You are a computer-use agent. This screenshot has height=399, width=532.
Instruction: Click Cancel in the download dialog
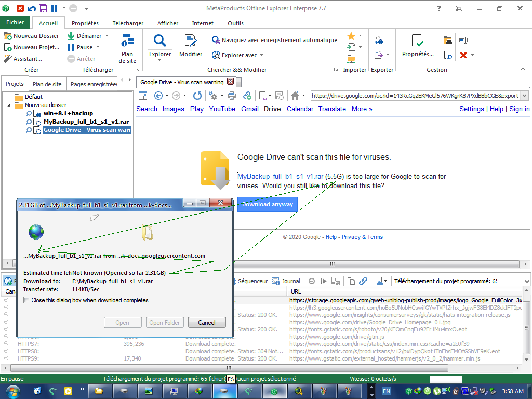click(207, 322)
